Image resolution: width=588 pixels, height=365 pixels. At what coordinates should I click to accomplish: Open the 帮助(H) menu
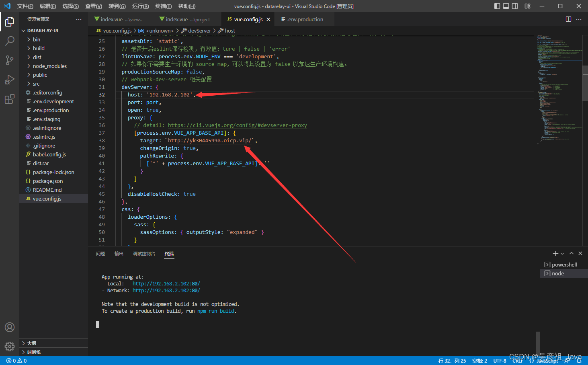point(186,6)
